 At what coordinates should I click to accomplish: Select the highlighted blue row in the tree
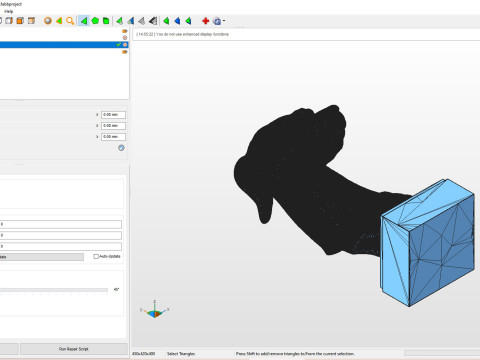click(64, 44)
